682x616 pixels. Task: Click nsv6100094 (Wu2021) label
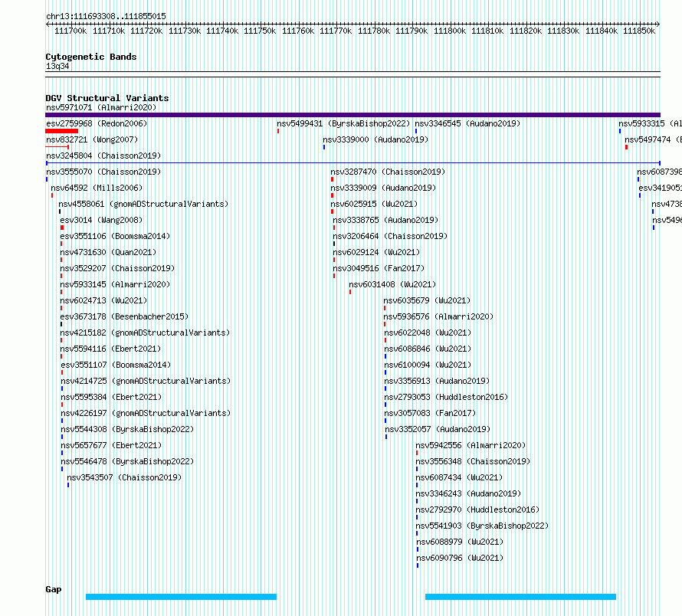click(428, 365)
